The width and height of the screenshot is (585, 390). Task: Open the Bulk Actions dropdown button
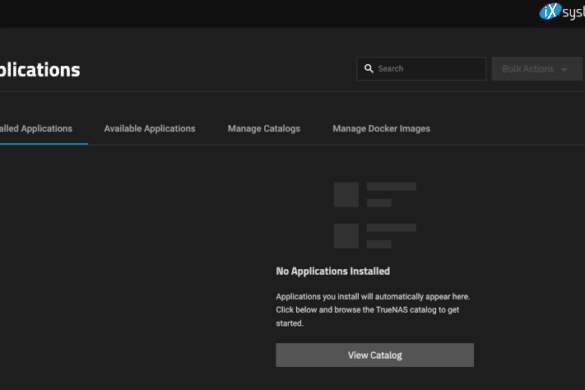click(x=537, y=69)
